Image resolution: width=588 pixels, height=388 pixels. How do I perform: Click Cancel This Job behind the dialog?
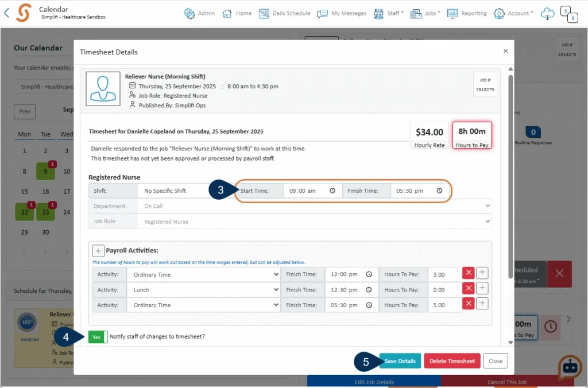[507, 382]
